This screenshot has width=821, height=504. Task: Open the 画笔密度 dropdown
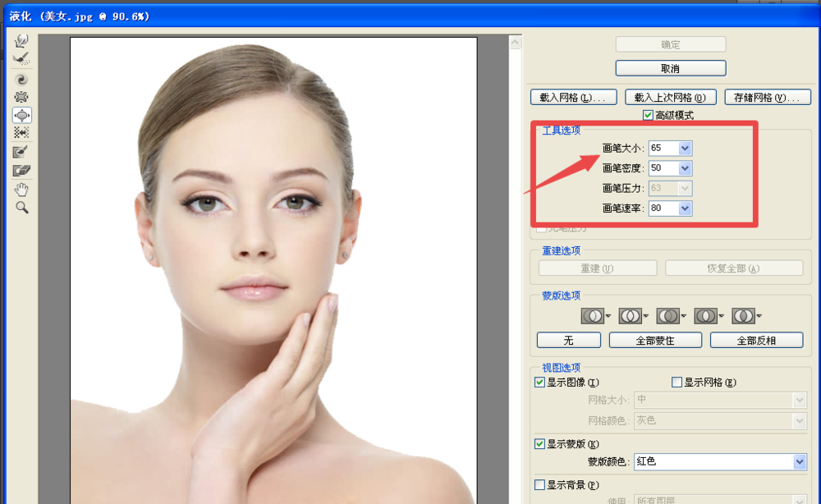tap(684, 167)
